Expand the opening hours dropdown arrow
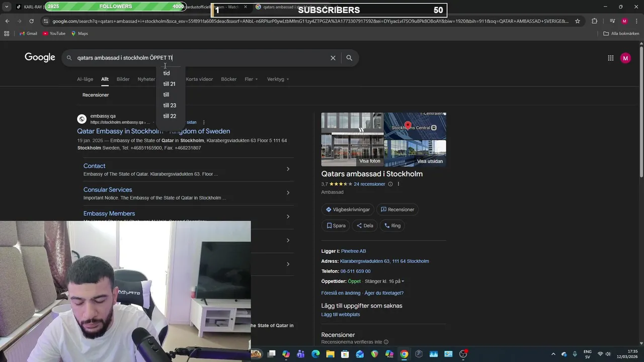 403,282
